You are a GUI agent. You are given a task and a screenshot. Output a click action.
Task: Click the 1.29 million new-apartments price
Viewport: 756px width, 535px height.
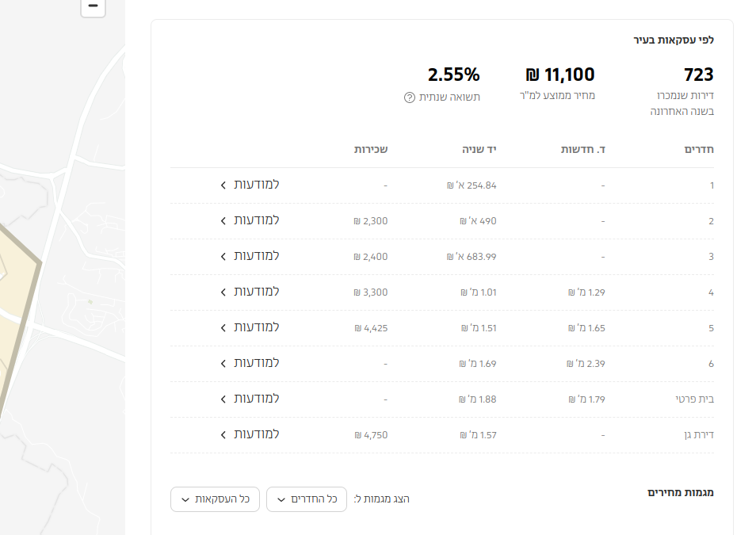pyautogui.click(x=586, y=292)
